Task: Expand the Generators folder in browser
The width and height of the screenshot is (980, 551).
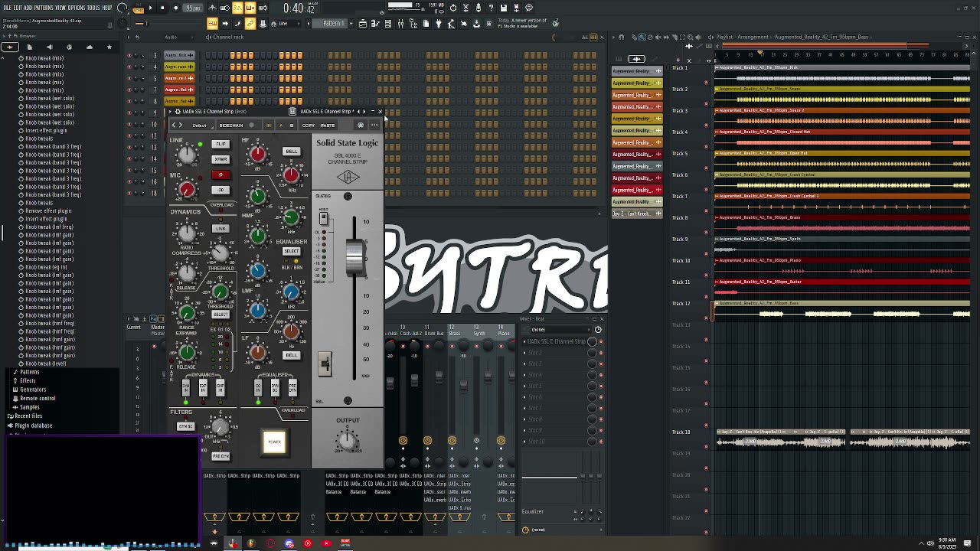Action: tap(33, 390)
